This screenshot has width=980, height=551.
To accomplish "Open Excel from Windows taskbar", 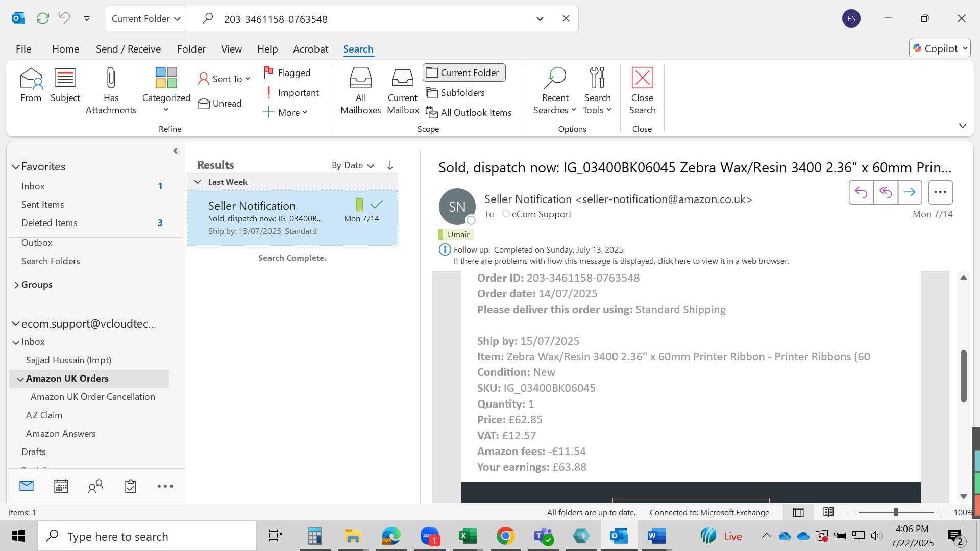I will [468, 536].
